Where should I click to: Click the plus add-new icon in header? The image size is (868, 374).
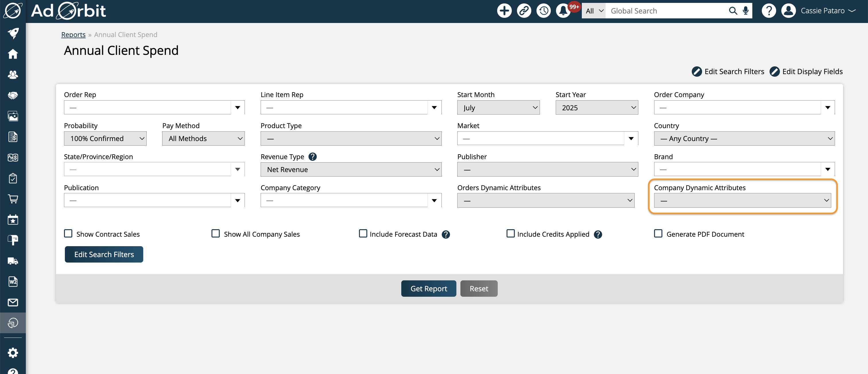[504, 11]
